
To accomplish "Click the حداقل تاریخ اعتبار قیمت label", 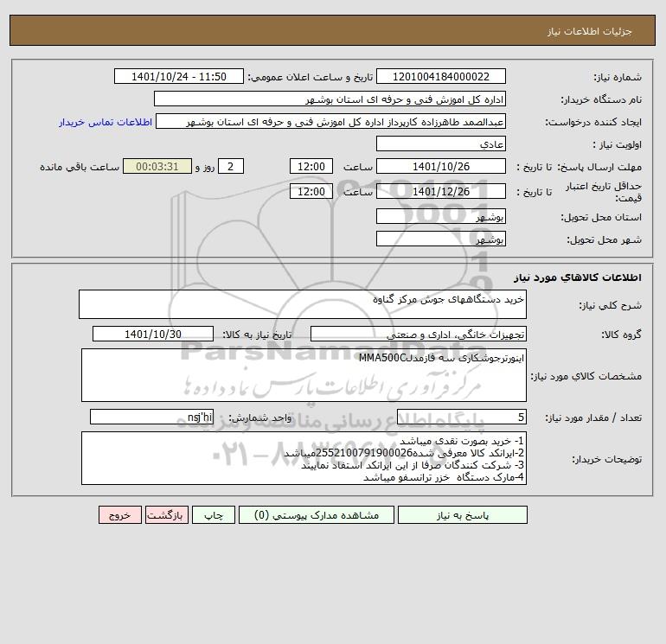I will 604,192.
